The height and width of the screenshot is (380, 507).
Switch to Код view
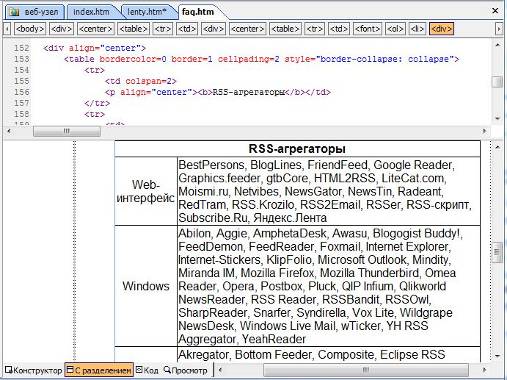(x=147, y=370)
